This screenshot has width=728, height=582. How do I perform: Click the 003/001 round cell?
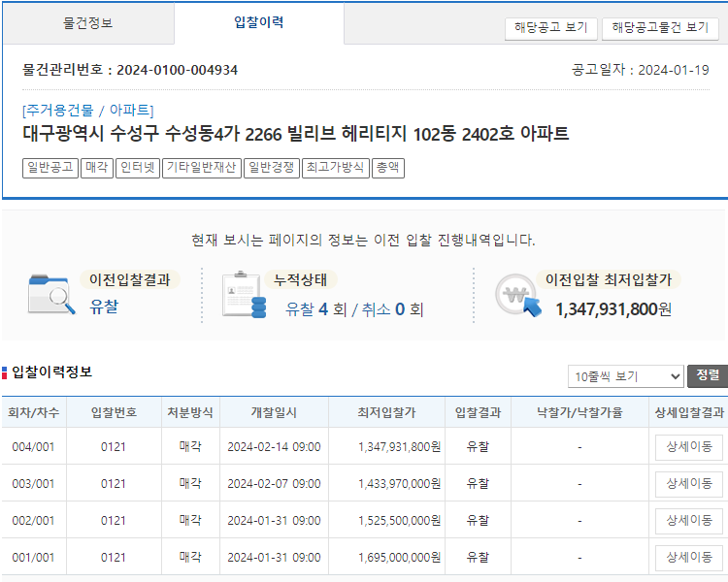(x=33, y=484)
